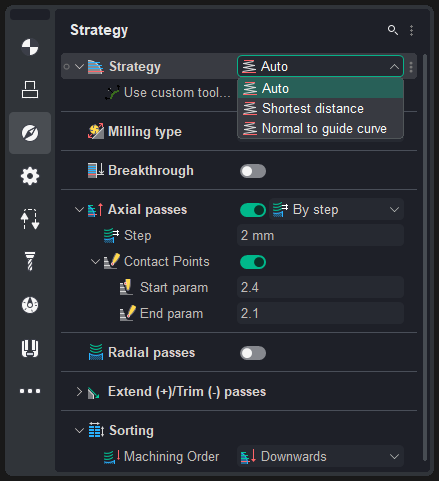Open the lead in/out arrows sidebar icon
Screen dimensions: 439x481
[30, 219]
